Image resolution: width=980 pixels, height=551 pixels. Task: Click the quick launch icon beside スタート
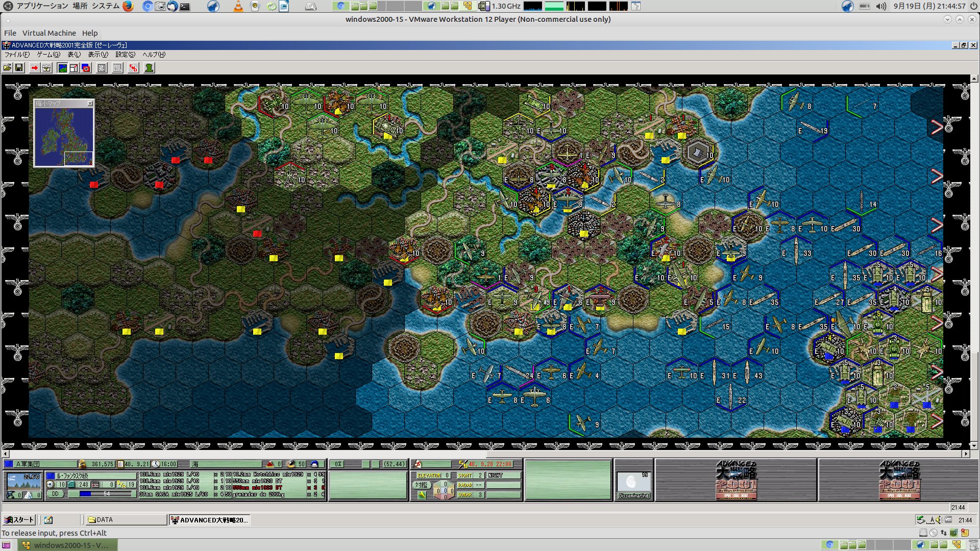point(48,520)
